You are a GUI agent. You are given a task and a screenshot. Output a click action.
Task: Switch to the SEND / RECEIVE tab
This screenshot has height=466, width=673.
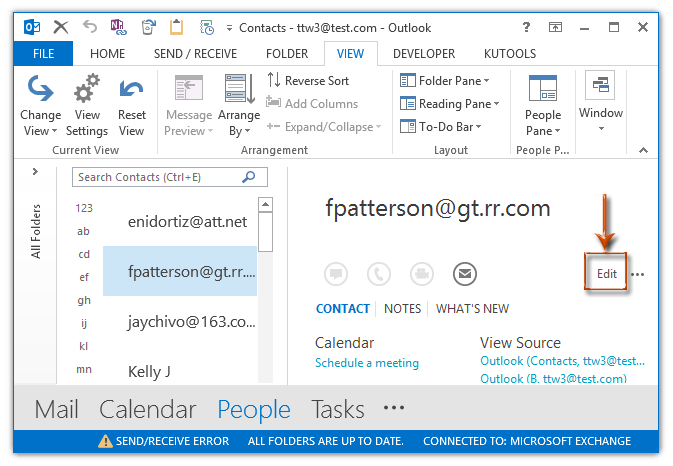[195, 54]
